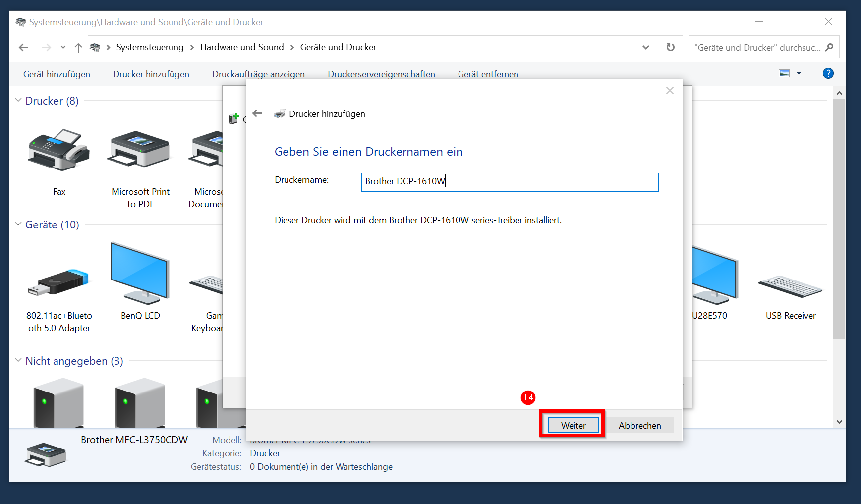Screen dimensions: 861x504
Task: Open the Gerät hinzufügen command
Action: pyautogui.click(x=57, y=74)
